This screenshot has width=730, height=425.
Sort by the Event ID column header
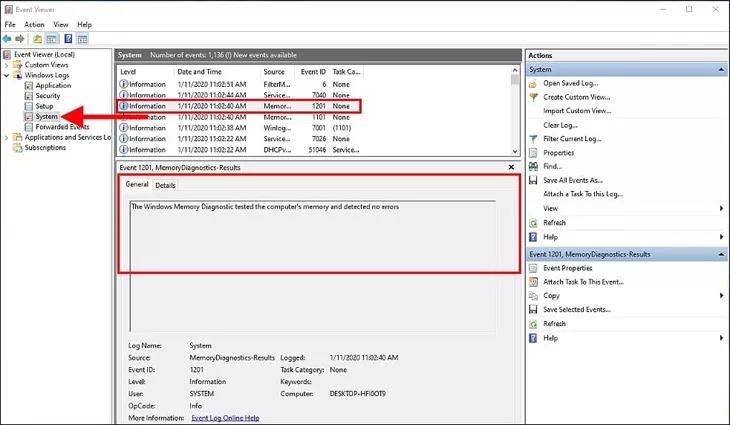point(313,72)
